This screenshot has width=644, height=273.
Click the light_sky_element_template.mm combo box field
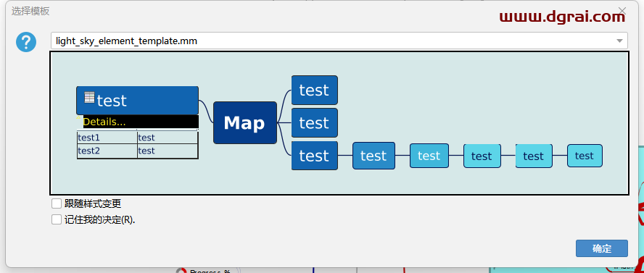click(339, 41)
